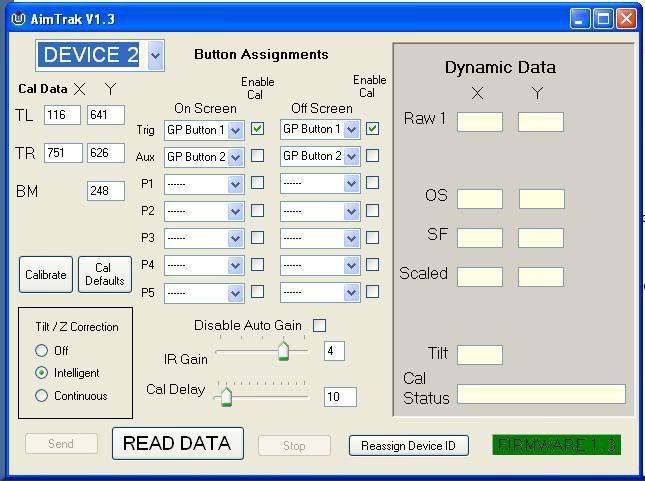
Task: Check P5 On Screen Enable Cal
Action: (258, 292)
